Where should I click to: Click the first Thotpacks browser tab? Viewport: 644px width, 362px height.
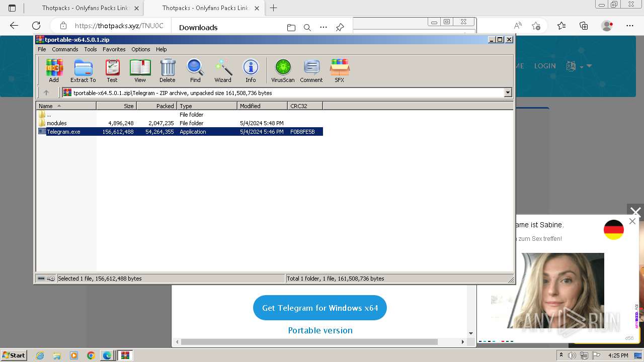(84, 8)
